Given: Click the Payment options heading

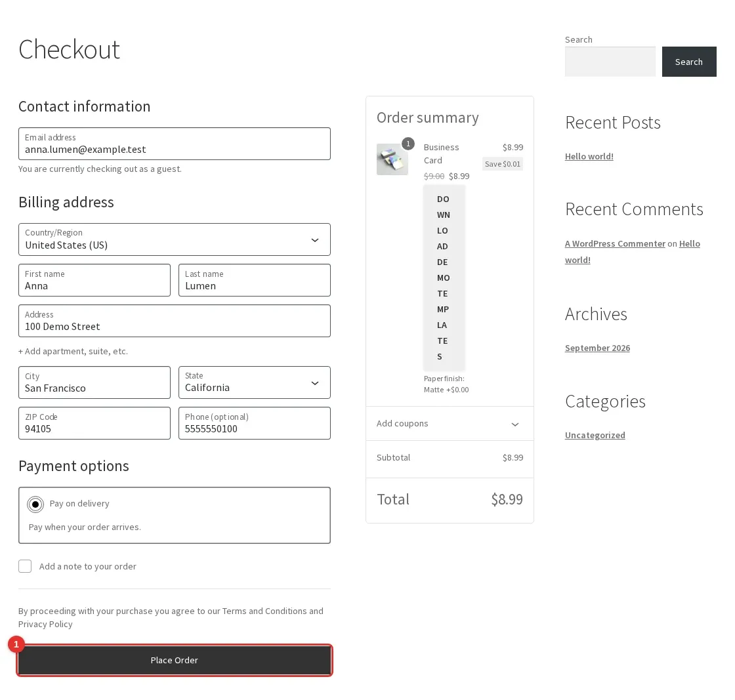Looking at the screenshot, I should coord(73,466).
